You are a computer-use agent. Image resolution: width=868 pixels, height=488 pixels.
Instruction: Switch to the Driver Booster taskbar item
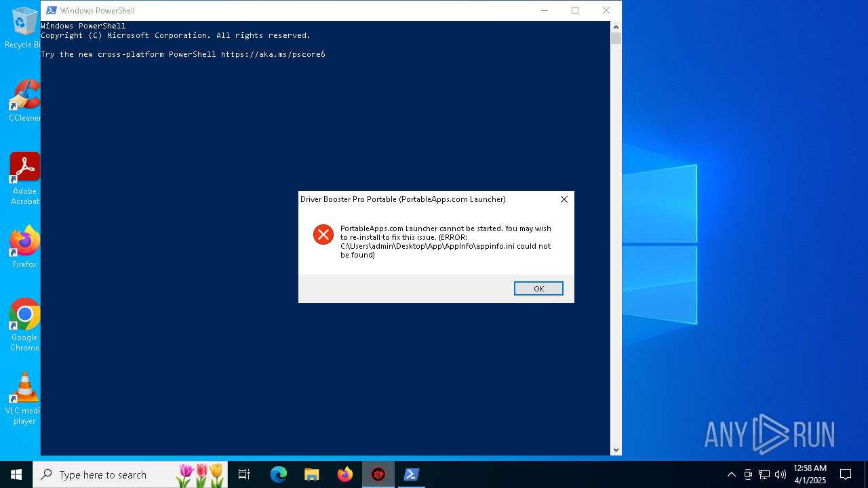pyautogui.click(x=378, y=474)
